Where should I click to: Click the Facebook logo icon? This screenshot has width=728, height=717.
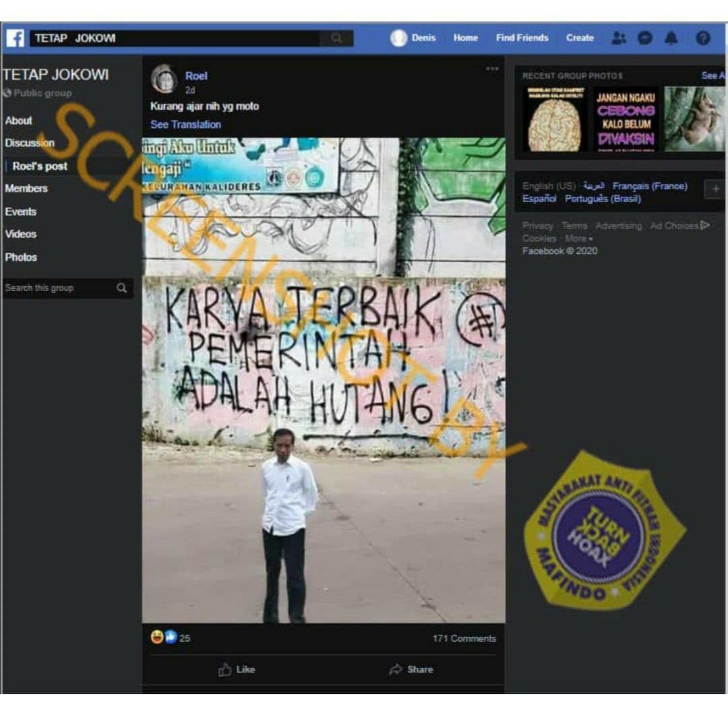(15, 38)
